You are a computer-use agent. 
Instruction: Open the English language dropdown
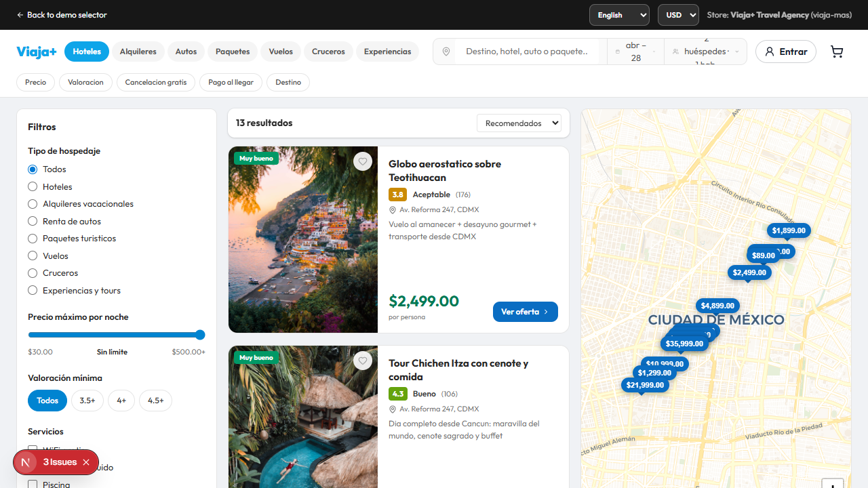[620, 15]
